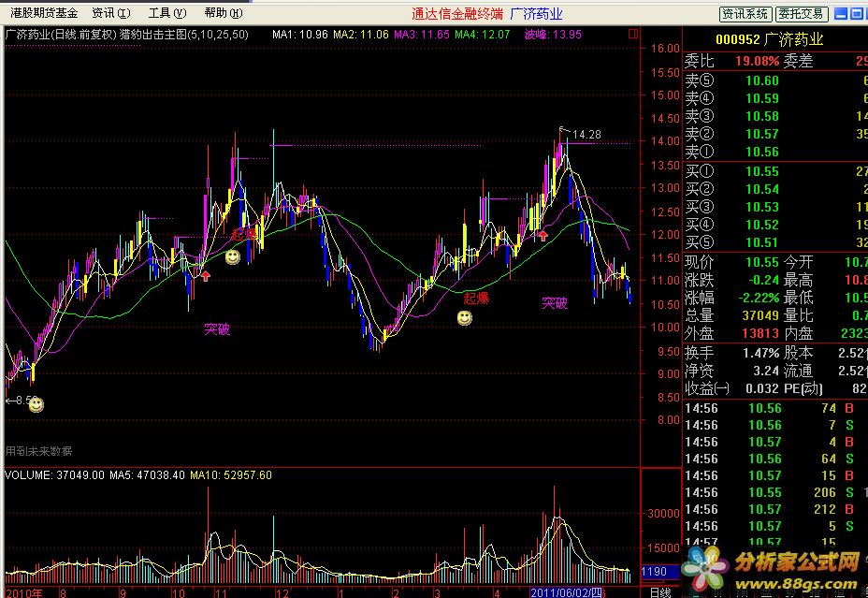Open the 资讯(I) menu
The height and width of the screenshot is (598, 868).
111,13
